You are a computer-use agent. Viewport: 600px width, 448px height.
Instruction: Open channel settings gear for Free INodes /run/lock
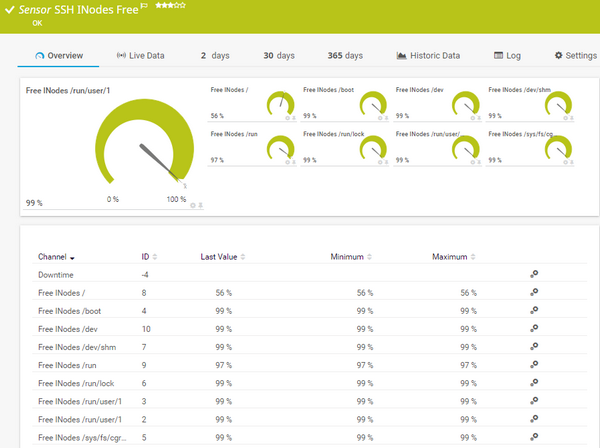pos(534,383)
